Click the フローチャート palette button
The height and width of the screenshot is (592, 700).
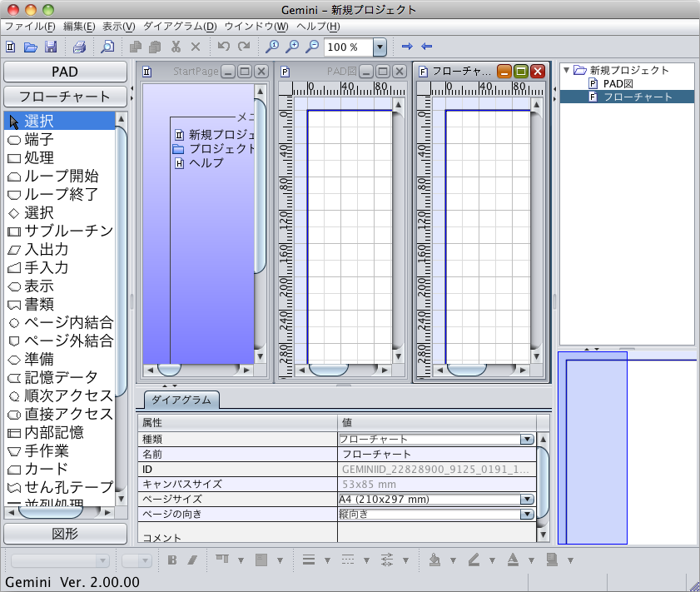point(65,97)
